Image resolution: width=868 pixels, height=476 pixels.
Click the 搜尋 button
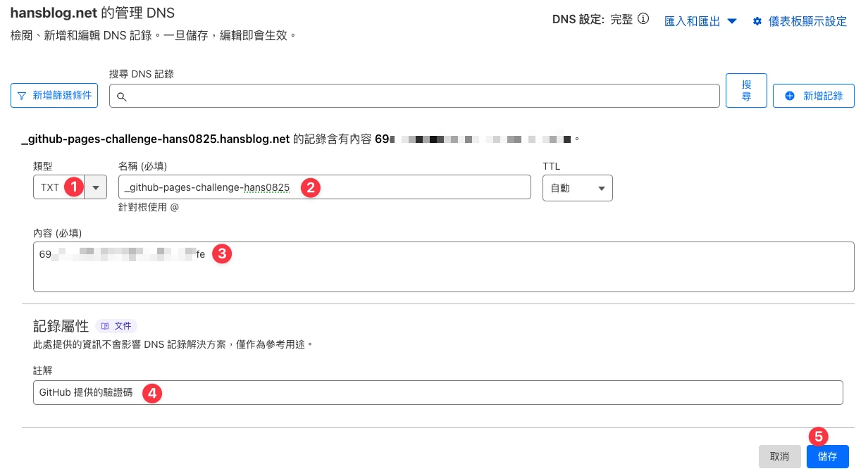[746, 90]
